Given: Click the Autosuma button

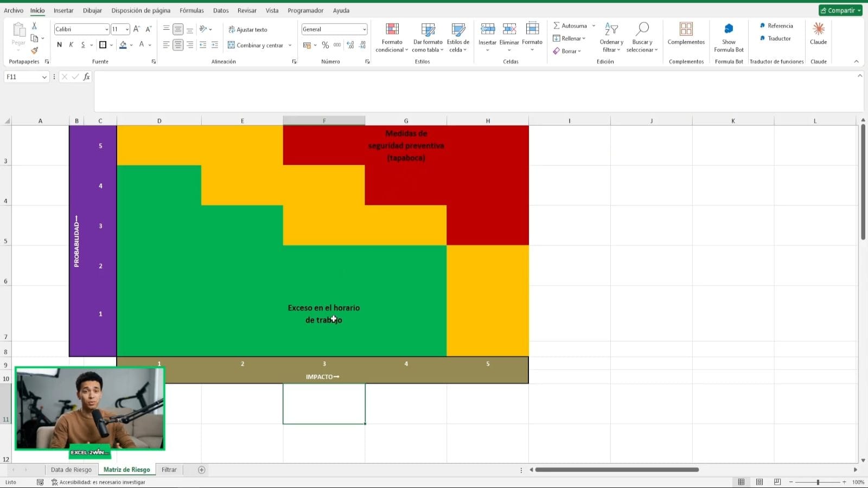Looking at the screenshot, I should coord(570,25).
